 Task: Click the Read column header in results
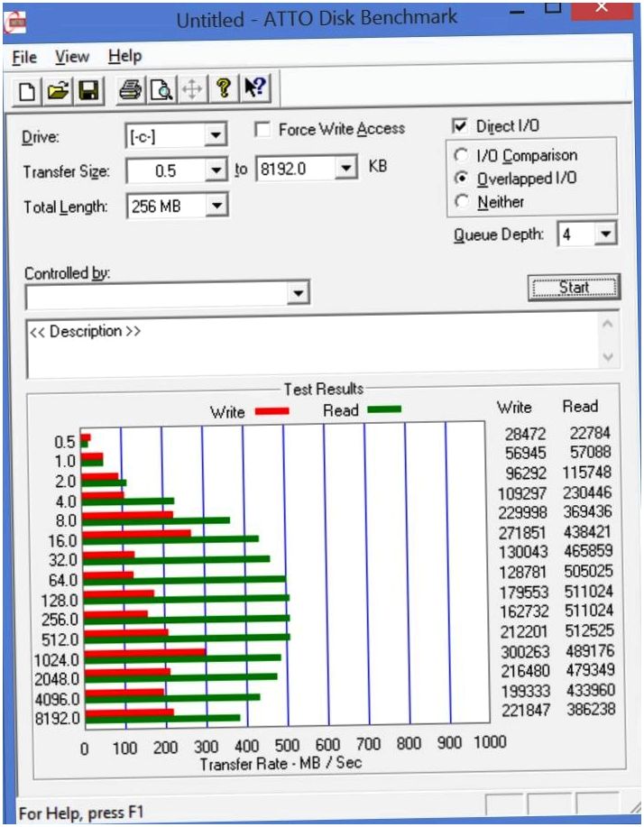pos(580,407)
